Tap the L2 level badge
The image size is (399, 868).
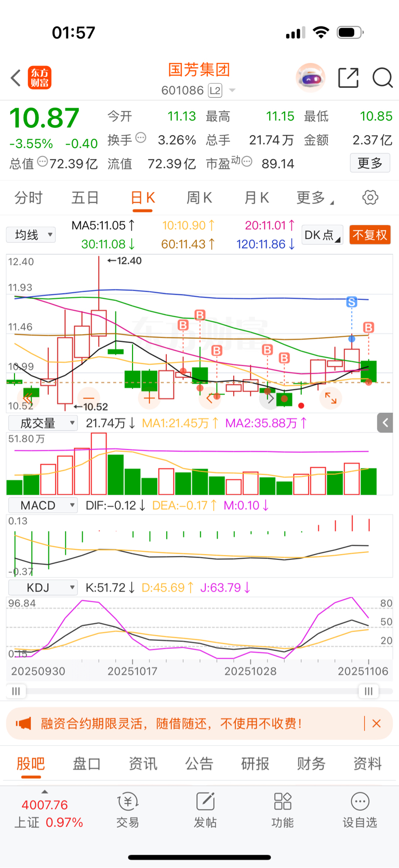click(215, 91)
